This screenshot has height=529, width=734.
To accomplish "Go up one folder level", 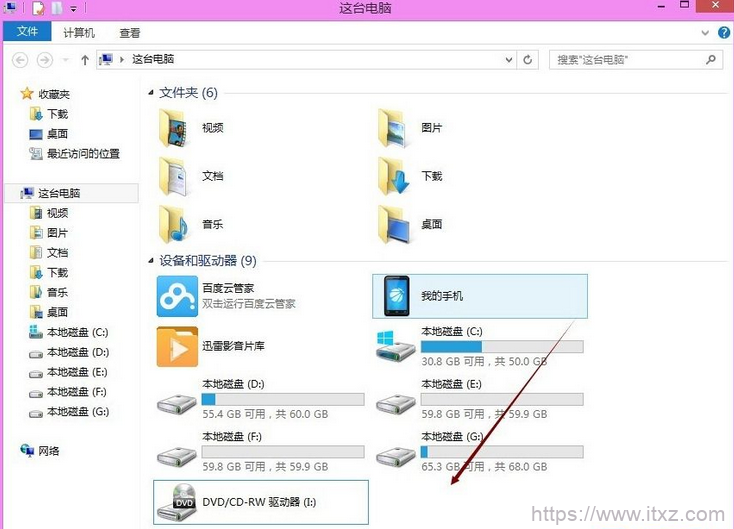I will click(85, 60).
